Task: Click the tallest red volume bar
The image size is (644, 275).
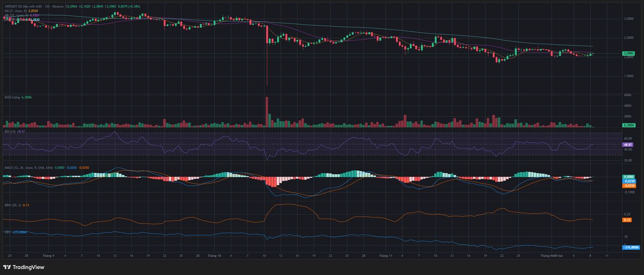Action: click(267, 111)
